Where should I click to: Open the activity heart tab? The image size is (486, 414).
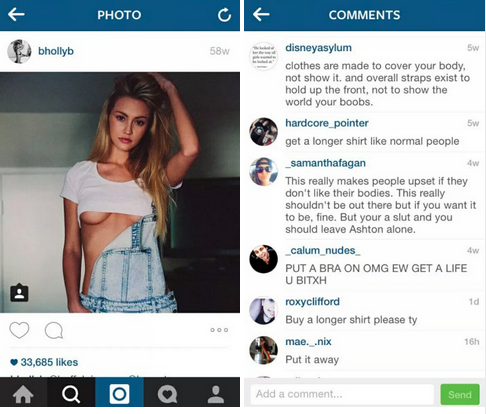tap(168, 394)
